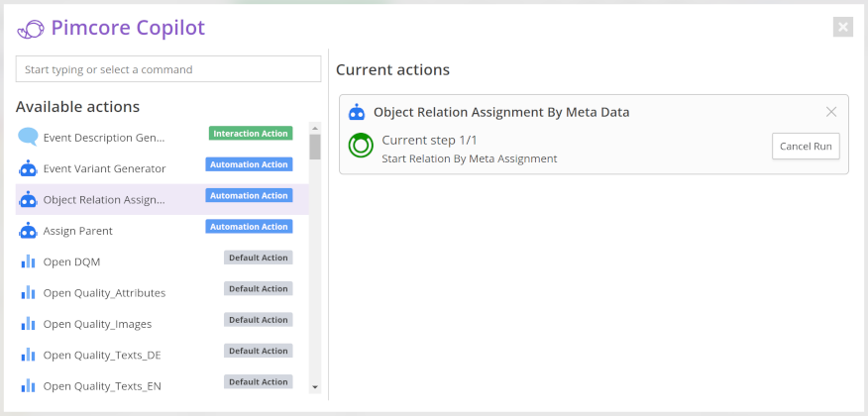Cancel the running action with Cancel Run

806,146
